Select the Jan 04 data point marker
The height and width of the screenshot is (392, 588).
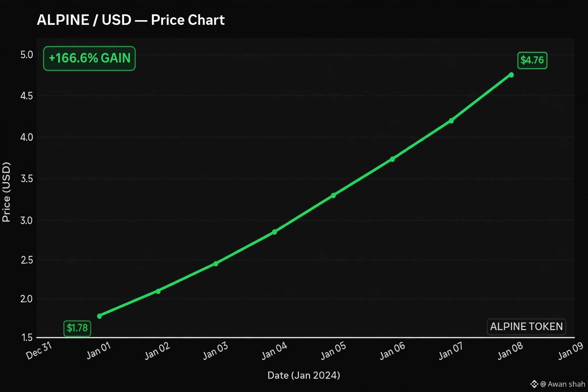pyautogui.click(x=275, y=232)
